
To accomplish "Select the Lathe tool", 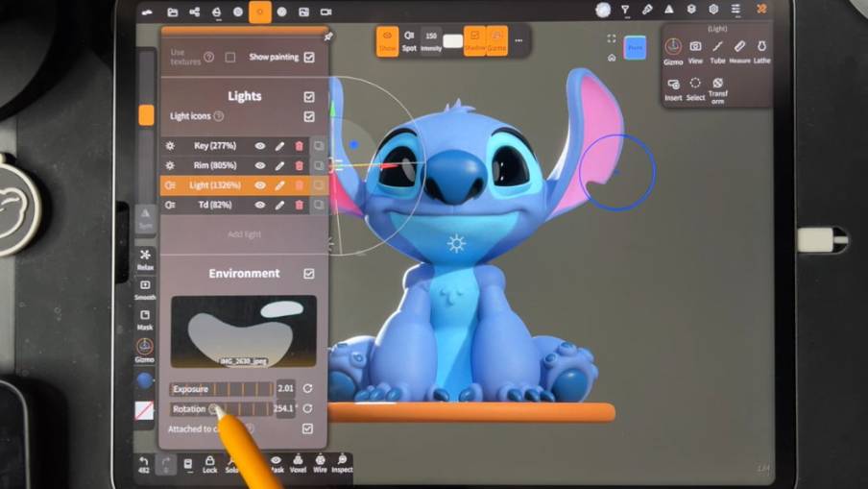I will tap(761, 52).
